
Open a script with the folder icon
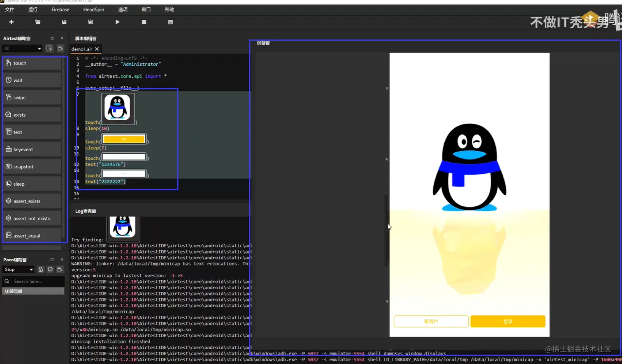tap(38, 22)
